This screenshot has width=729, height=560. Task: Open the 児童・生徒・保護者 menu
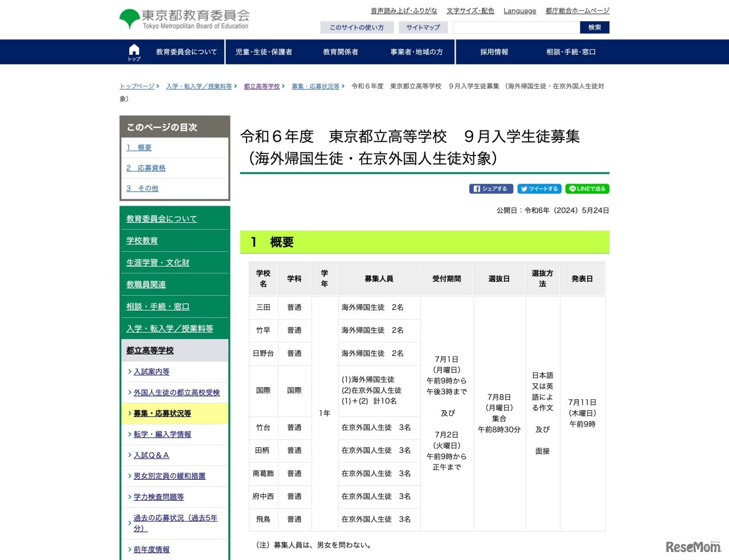(264, 52)
